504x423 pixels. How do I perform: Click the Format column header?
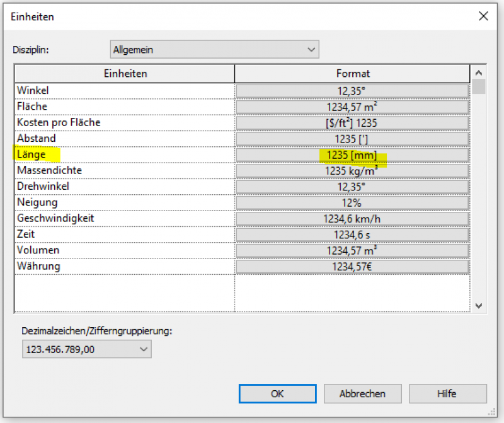click(352, 74)
